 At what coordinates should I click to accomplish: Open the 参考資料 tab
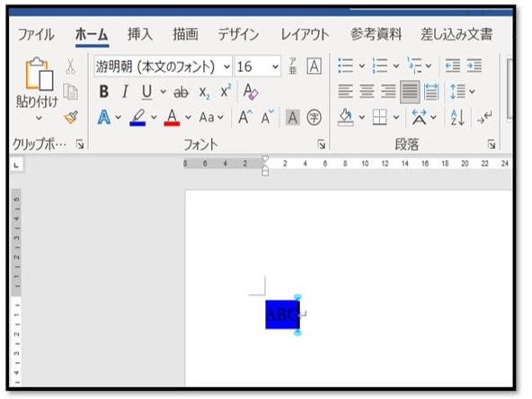pos(376,34)
